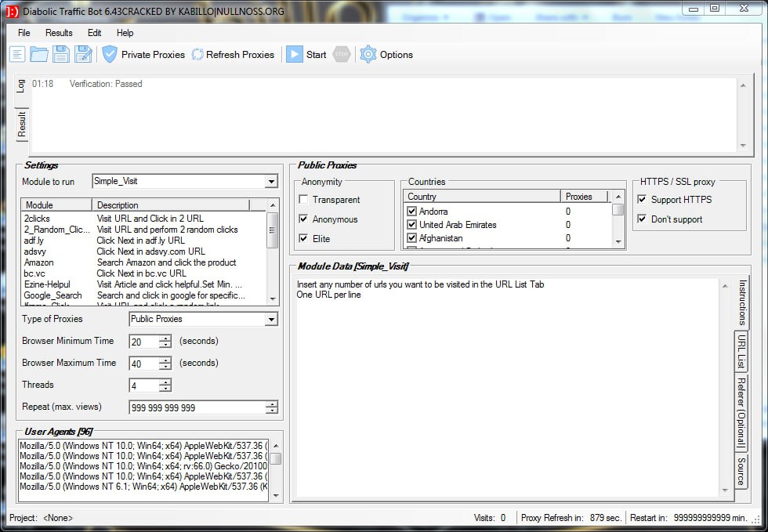Open the Results menu
The width and height of the screenshot is (768, 532).
(59, 33)
